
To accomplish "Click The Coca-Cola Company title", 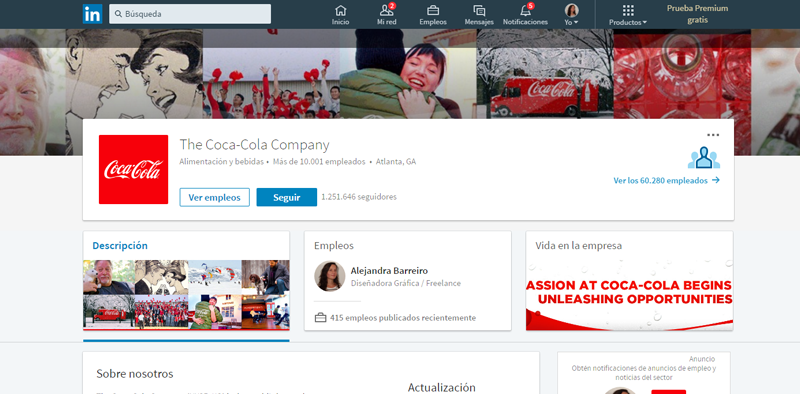I will [x=254, y=145].
